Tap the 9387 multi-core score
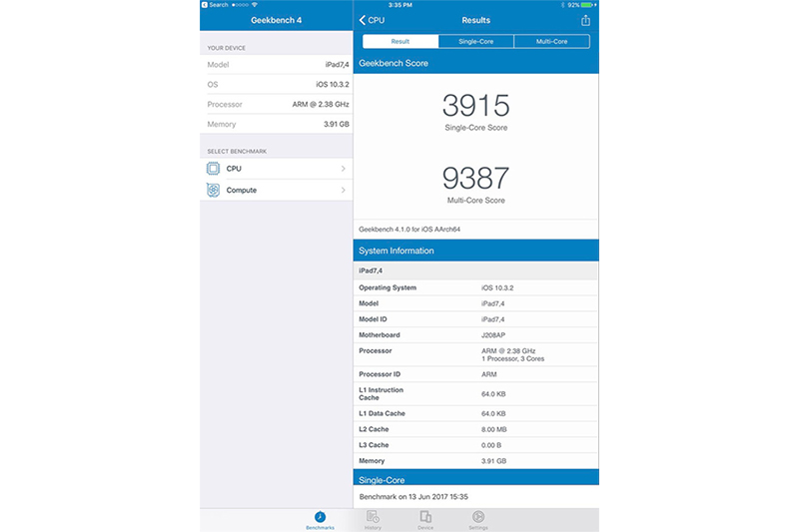799x532 pixels. point(476,178)
